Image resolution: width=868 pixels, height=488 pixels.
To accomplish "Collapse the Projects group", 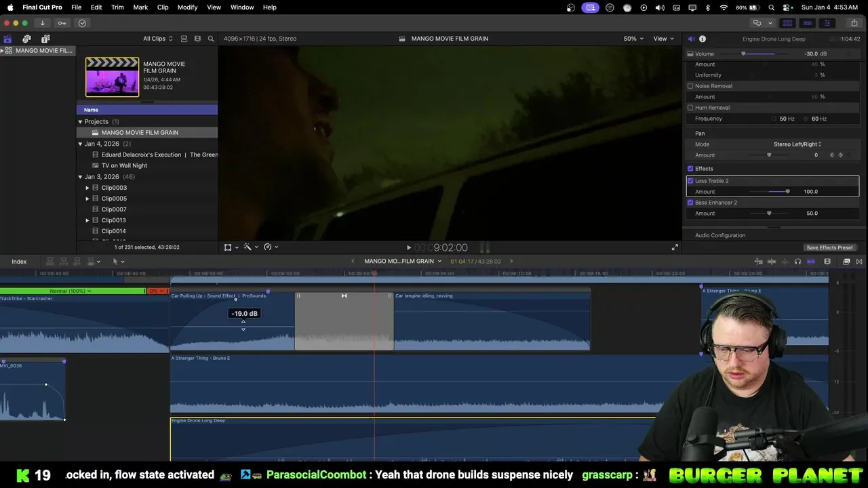I will tap(80, 122).
